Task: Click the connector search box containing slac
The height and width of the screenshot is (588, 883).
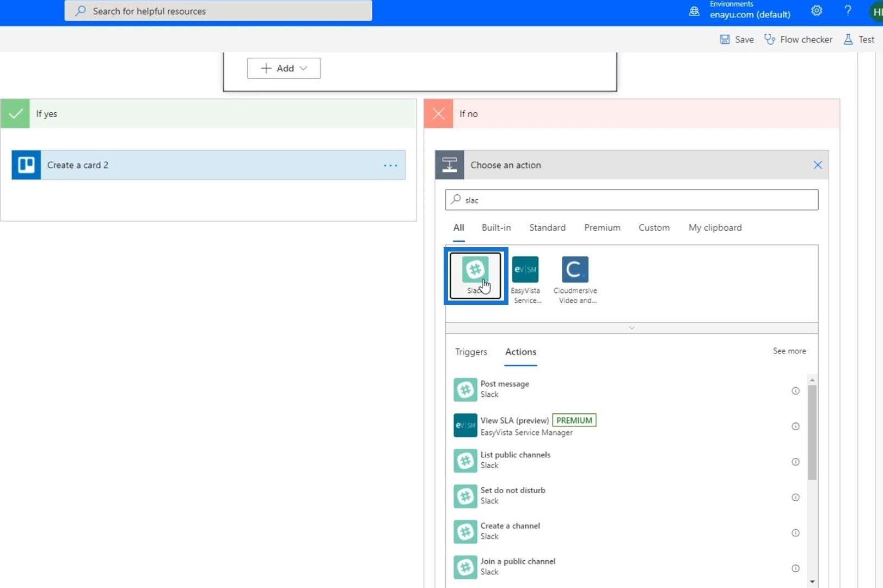Action: (631, 200)
